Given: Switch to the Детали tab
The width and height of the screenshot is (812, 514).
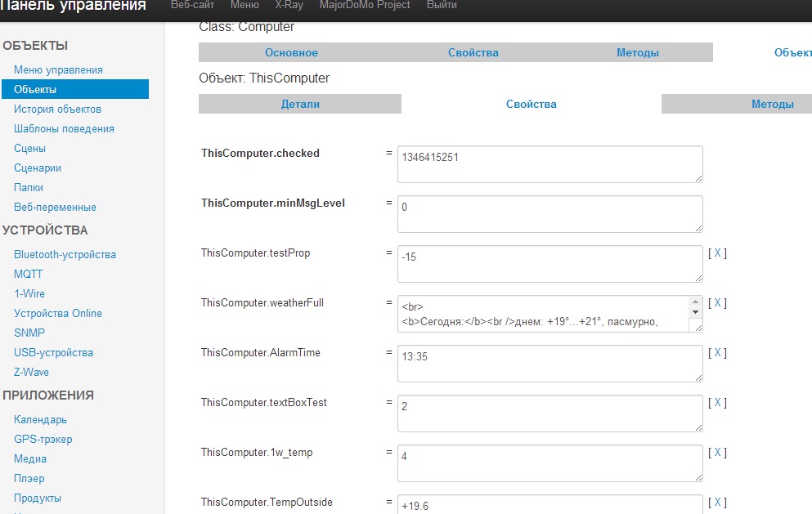Looking at the screenshot, I should [300, 104].
